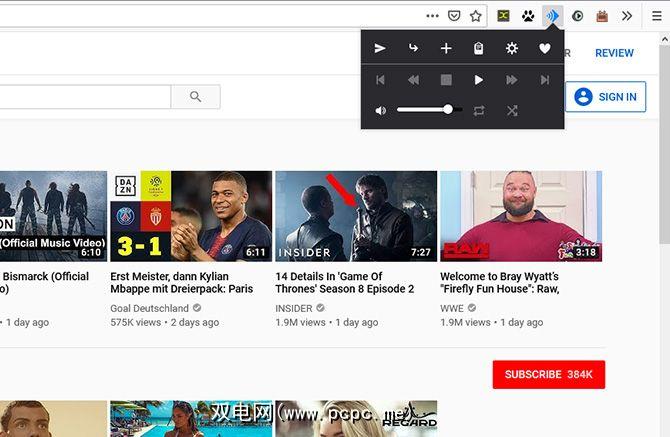
Task: Click into the YouTube search field
Action: click(x=85, y=97)
